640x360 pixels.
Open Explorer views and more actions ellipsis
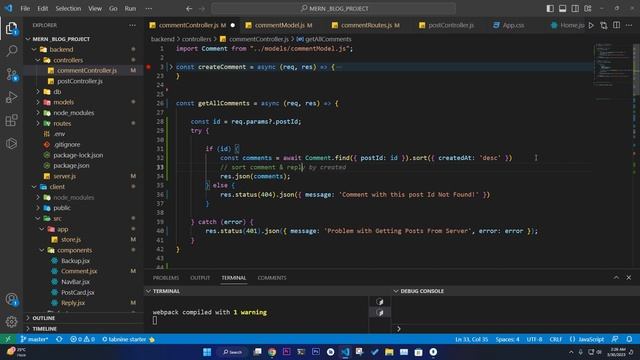[132, 25]
